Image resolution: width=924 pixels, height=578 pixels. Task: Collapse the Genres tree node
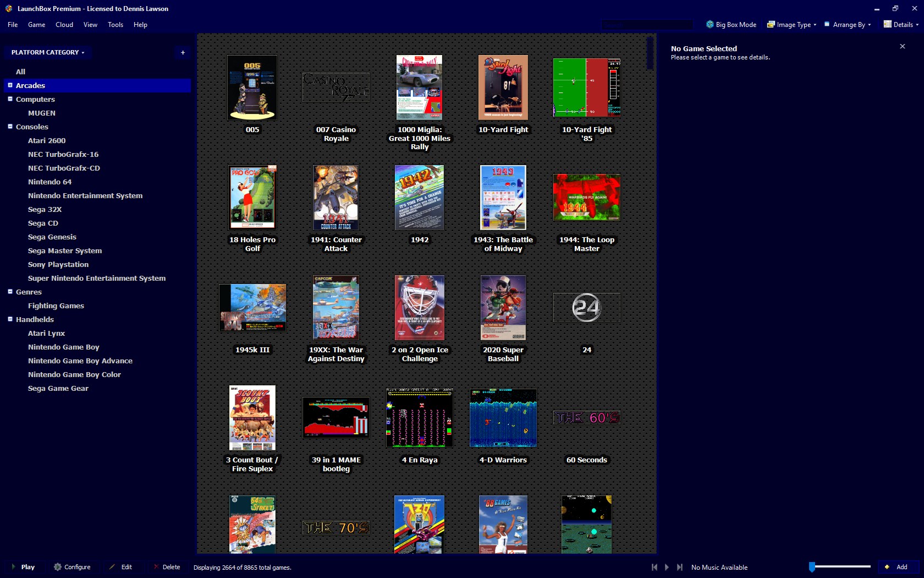pos(10,292)
